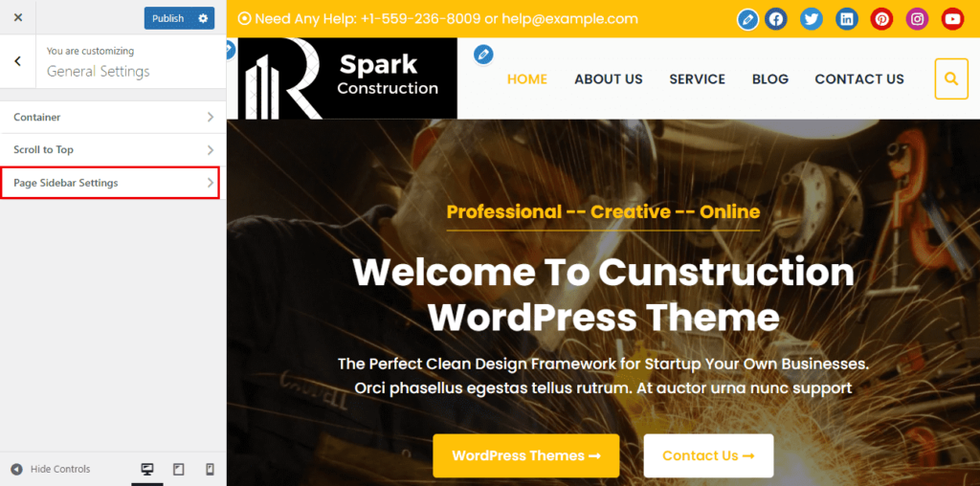This screenshot has height=486, width=980.
Task: Open the Twitter social icon
Action: point(812,19)
